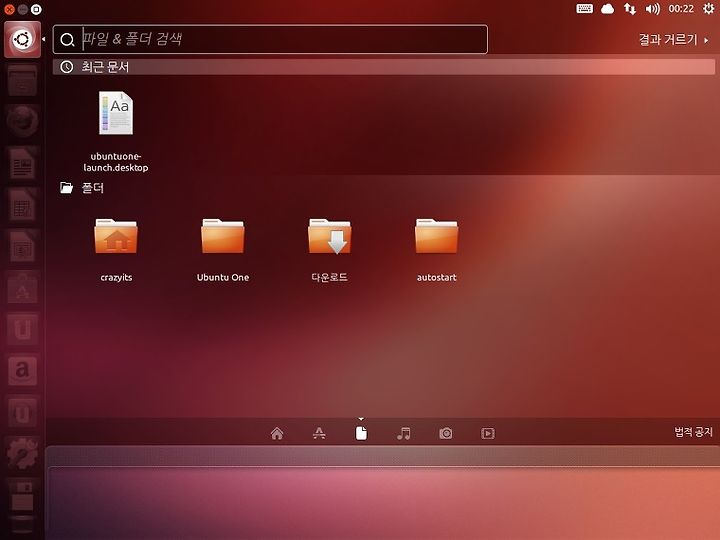Switch to the Music lens

click(x=404, y=433)
